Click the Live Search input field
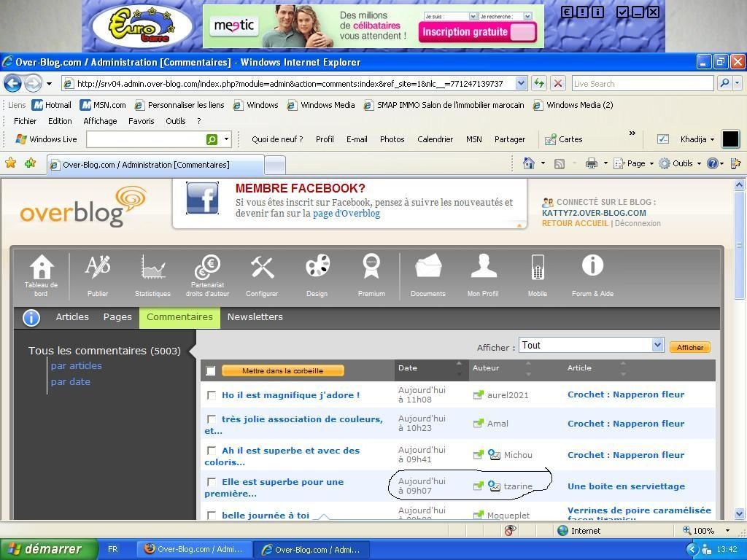 pos(642,84)
